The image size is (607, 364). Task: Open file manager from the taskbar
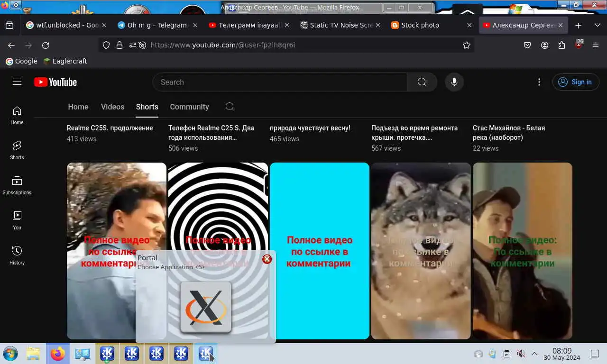33,354
